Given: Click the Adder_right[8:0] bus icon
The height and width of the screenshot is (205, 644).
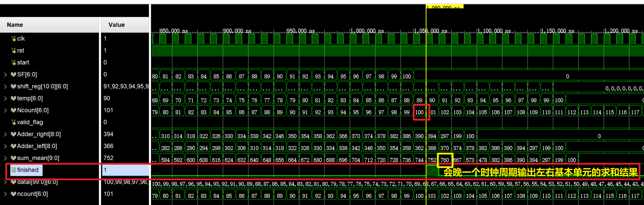Looking at the screenshot, I should tap(13, 134).
